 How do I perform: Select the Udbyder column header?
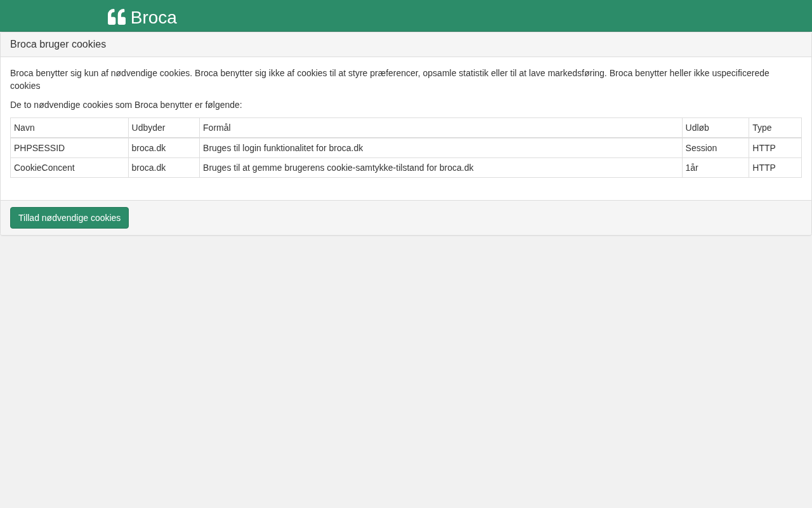coord(164,128)
